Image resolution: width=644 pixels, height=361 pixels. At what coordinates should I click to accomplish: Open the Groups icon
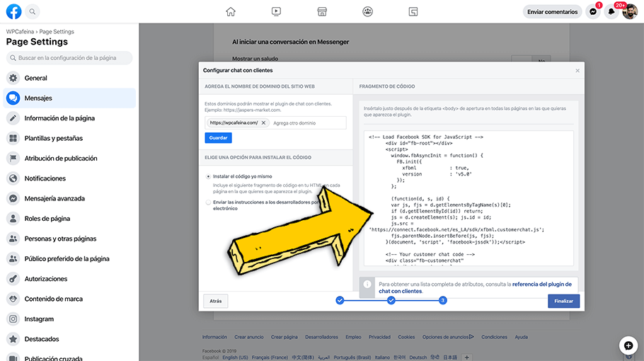(367, 11)
